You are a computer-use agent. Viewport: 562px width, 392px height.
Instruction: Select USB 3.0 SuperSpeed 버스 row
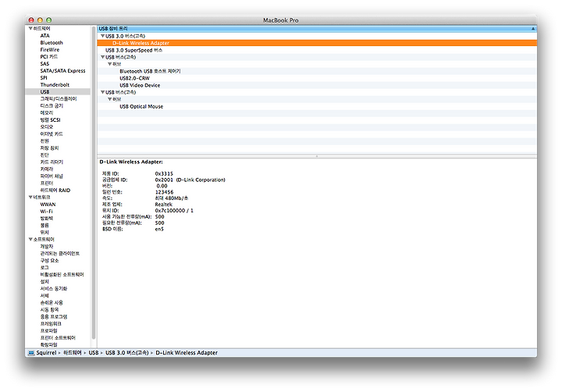317,50
